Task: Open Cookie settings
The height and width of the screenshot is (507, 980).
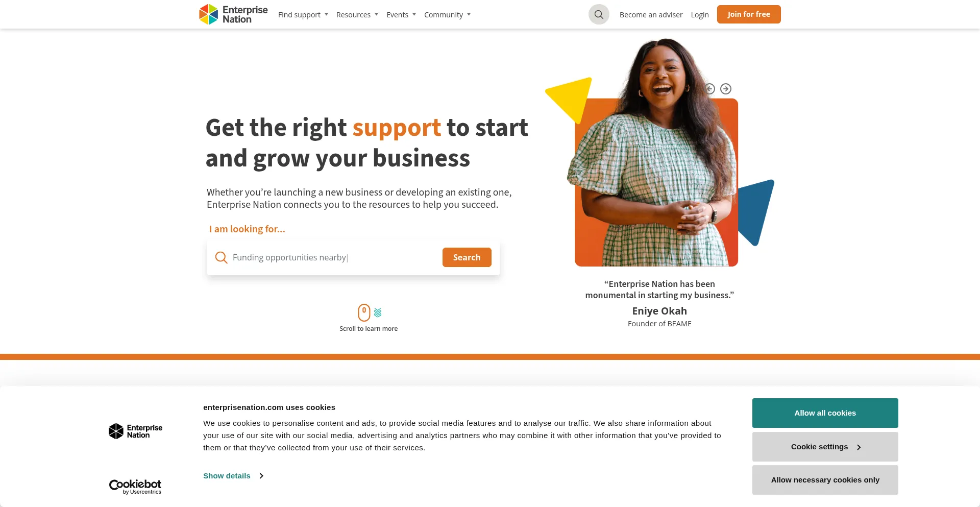Action: click(x=825, y=447)
